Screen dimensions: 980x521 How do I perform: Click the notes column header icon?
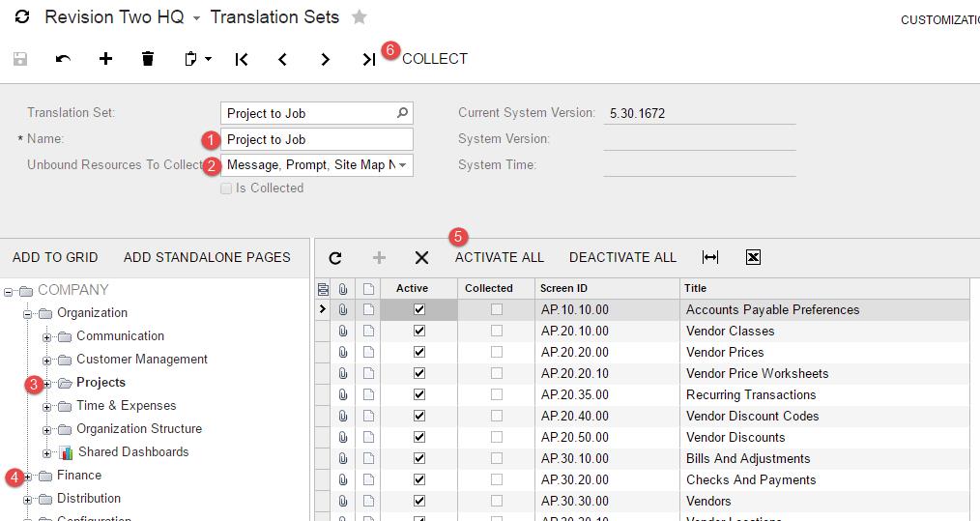click(x=369, y=288)
